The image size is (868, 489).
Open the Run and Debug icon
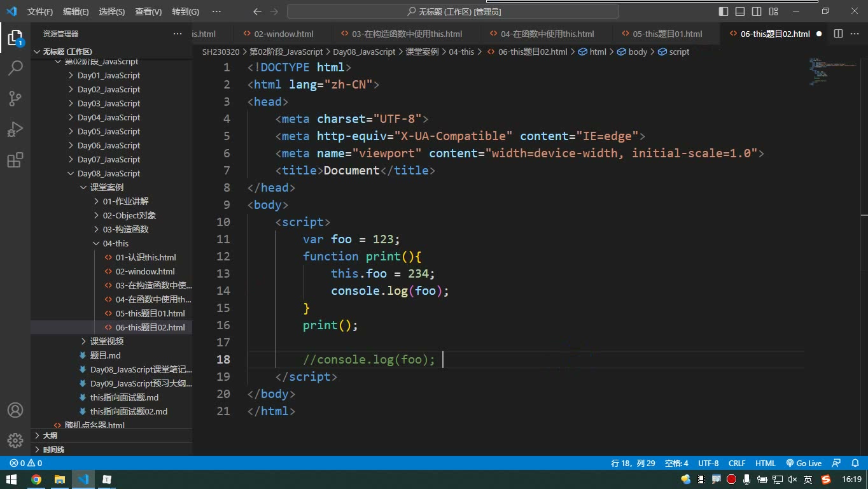(x=15, y=129)
